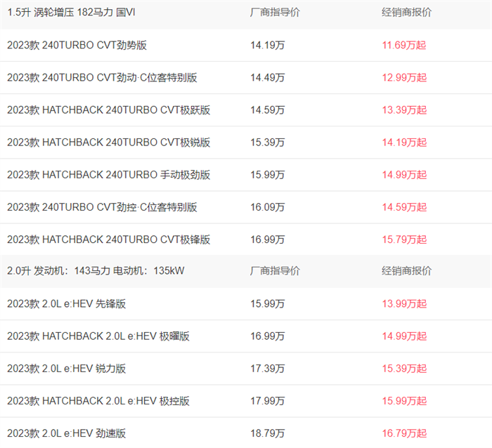Click 1.5升 涡轮增压 182马力 国VI header
This screenshot has width=492, height=448.
point(71,12)
